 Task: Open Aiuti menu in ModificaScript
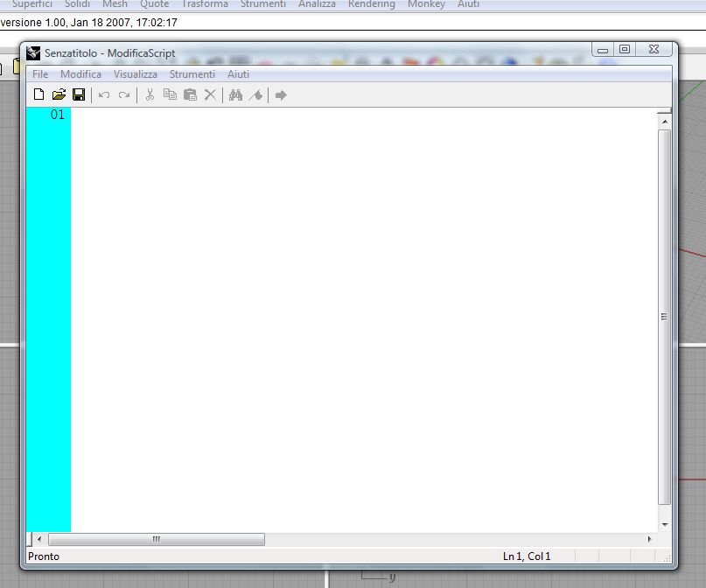[x=238, y=74]
